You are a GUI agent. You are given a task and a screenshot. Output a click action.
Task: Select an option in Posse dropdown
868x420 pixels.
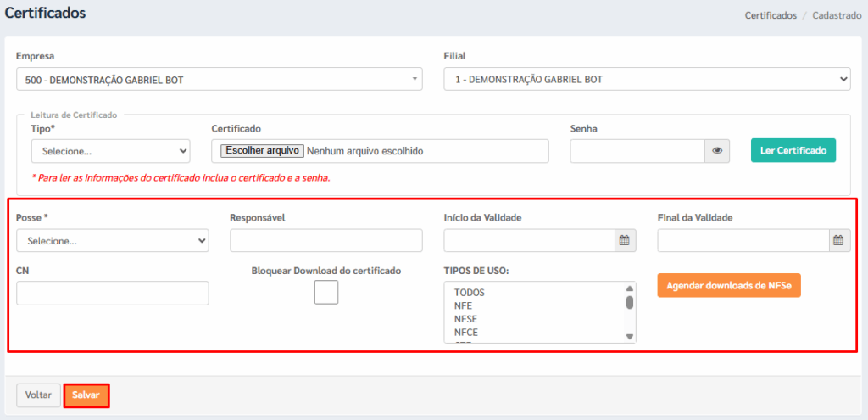click(x=112, y=241)
